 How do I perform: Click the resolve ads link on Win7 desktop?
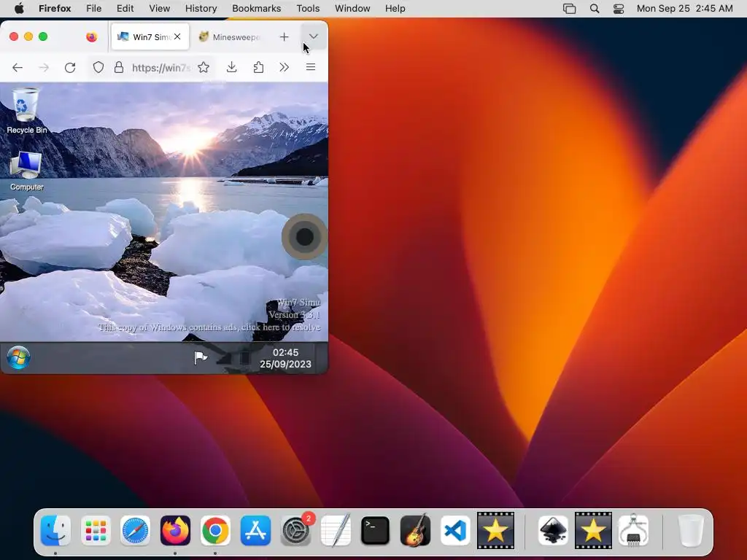point(209,327)
